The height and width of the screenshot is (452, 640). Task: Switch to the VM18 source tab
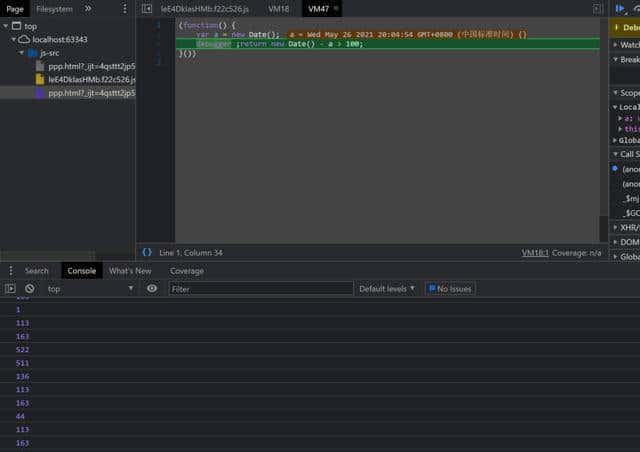point(278,8)
